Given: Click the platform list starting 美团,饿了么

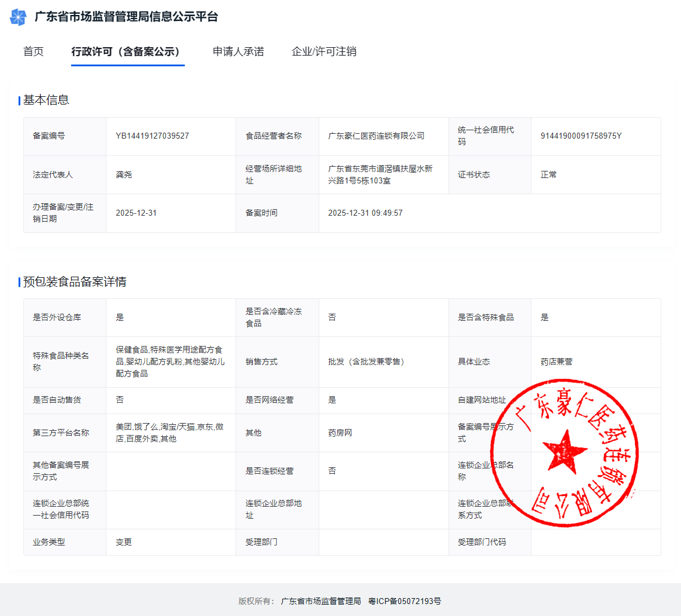Looking at the screenshot, I should click(170, 433).
